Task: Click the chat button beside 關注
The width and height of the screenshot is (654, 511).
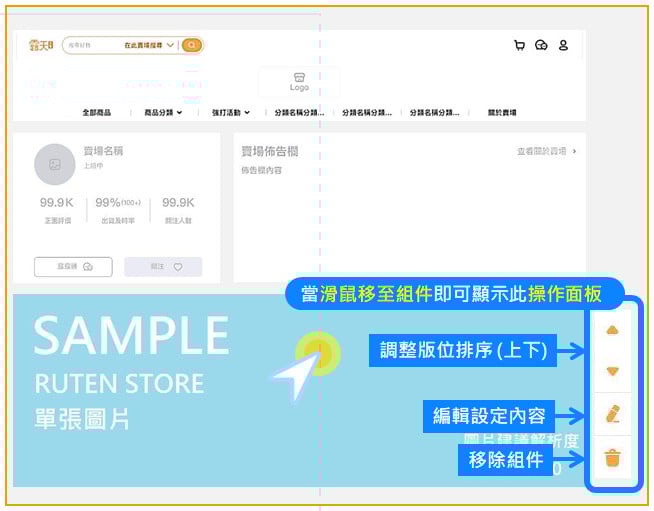Action: pos(73,267)
